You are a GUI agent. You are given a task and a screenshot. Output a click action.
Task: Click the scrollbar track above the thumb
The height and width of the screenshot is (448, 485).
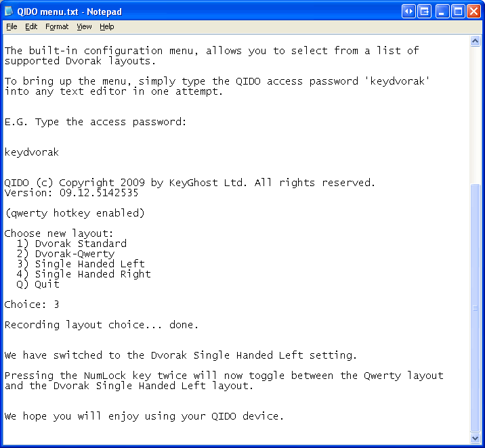click(475, 115)
